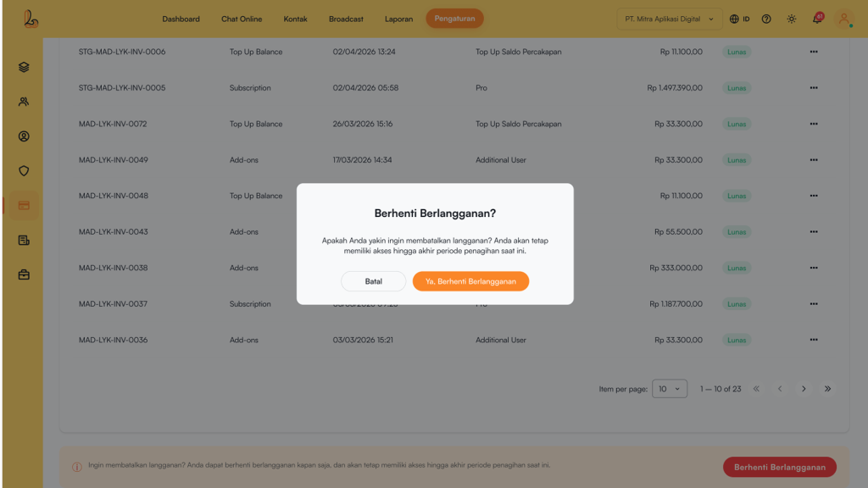Viewport: 868px width, 488px height.
Task: Open the Dashboard menu item
Action: click(181, 19)
